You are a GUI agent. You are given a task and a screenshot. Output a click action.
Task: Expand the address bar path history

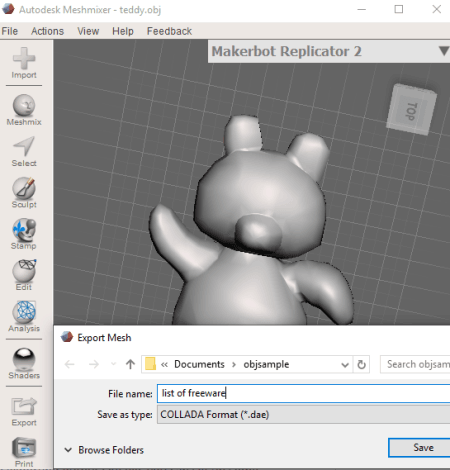[345, 365]
